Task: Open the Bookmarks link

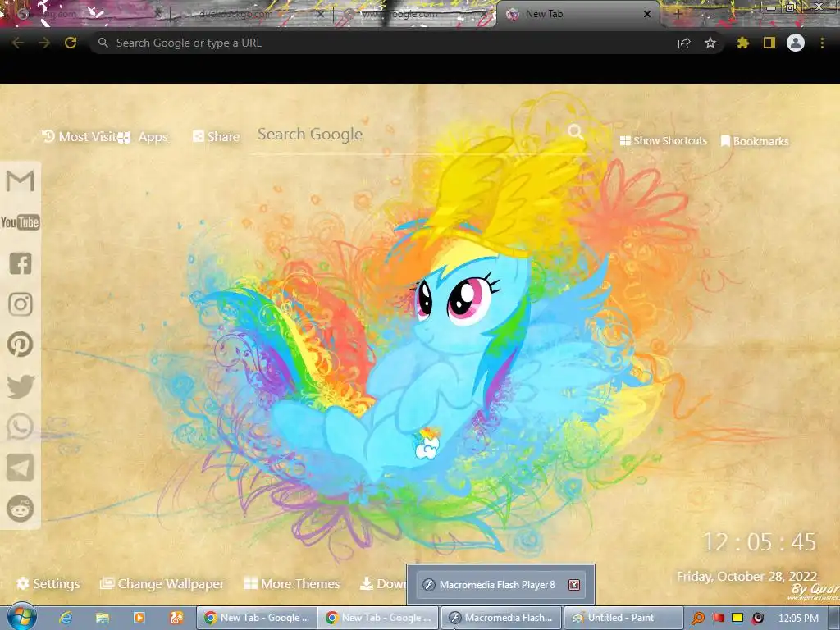Action: coord(755,141)
